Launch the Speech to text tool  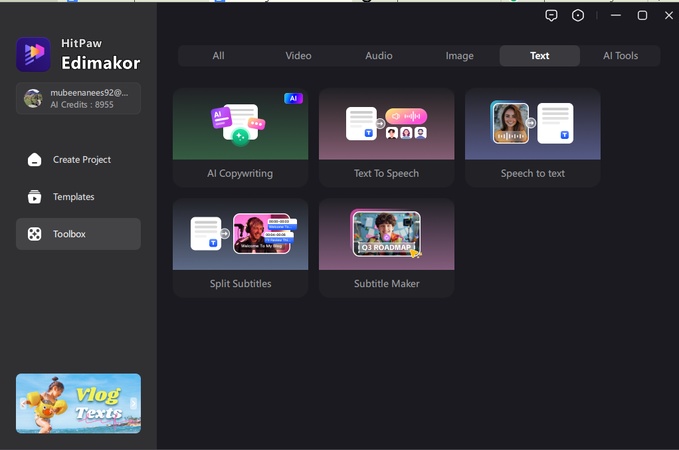pos(532,137)
